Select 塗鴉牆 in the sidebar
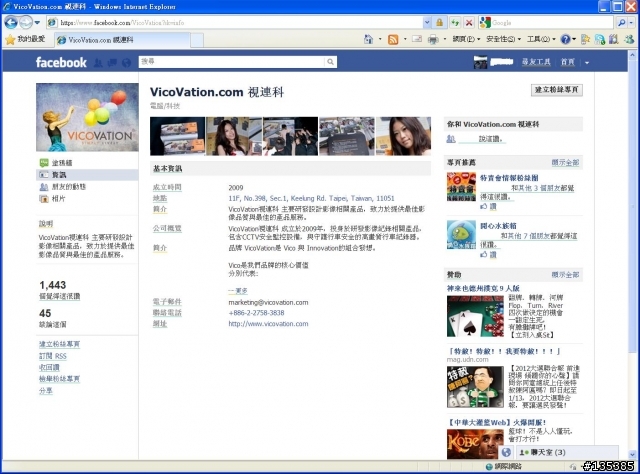The height and width of the screenshot is (474, 640). tap(62, 163)
